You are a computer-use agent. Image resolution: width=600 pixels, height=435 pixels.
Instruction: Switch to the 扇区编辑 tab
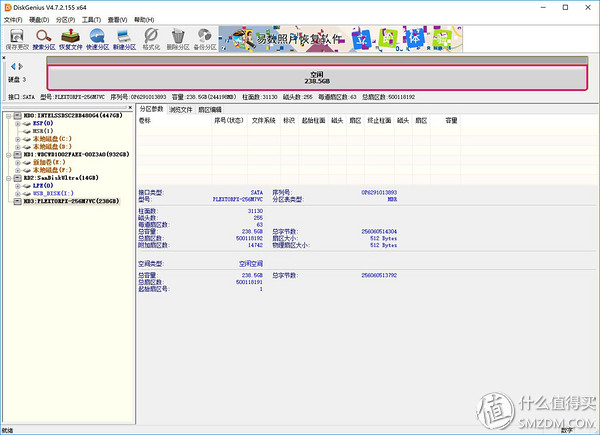pyautogui.click(x=210, y=109)
